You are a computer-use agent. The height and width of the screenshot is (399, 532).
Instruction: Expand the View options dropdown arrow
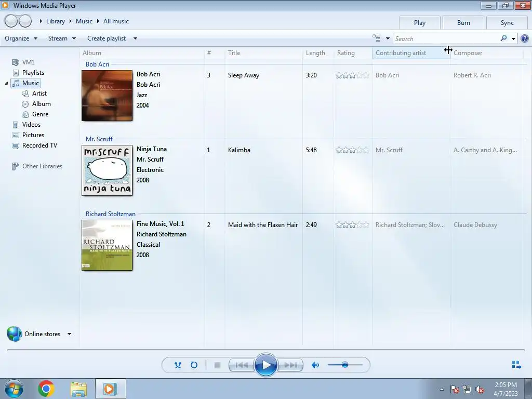click(x=388, y=38)
